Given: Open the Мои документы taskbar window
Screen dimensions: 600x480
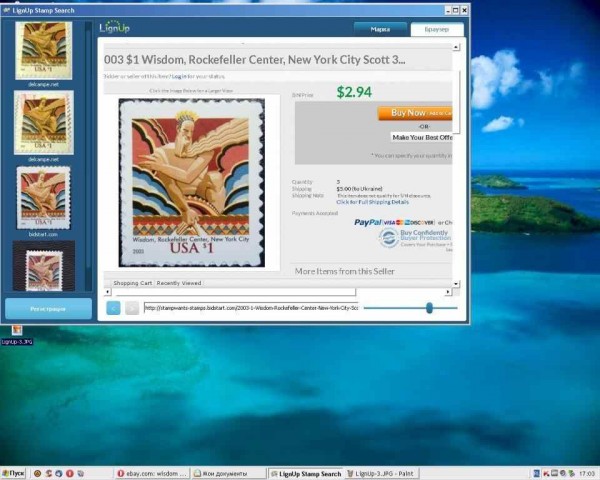Looking at the screenshot, I should coord(228,473).
